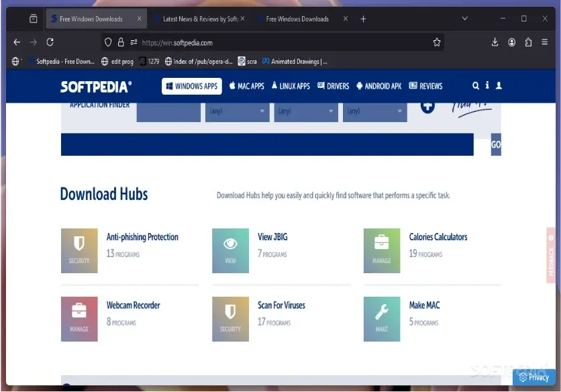This screenshot has width=561, height=392.
Task: Open the Animated Drawings bookmark
Action: [295, 62]
